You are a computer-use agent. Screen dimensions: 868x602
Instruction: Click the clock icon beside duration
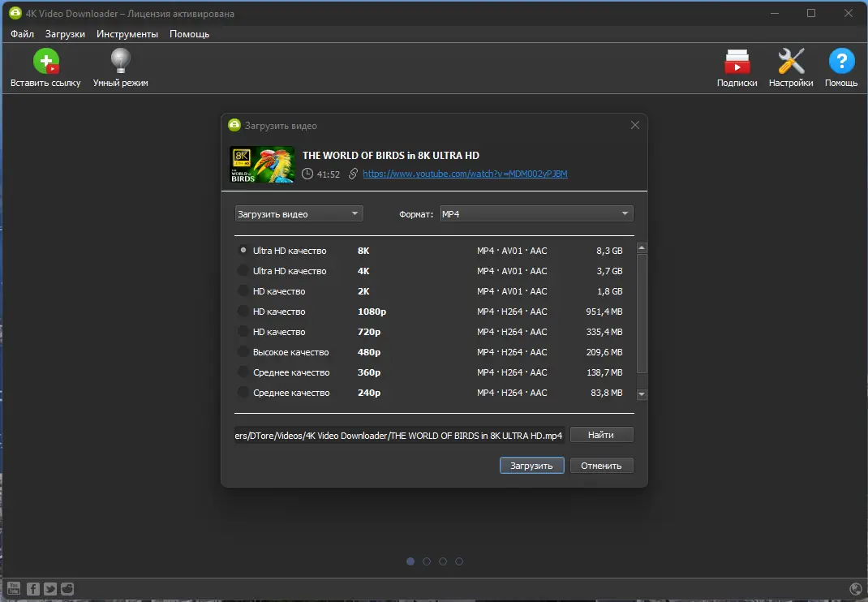[x=307, y=174]
